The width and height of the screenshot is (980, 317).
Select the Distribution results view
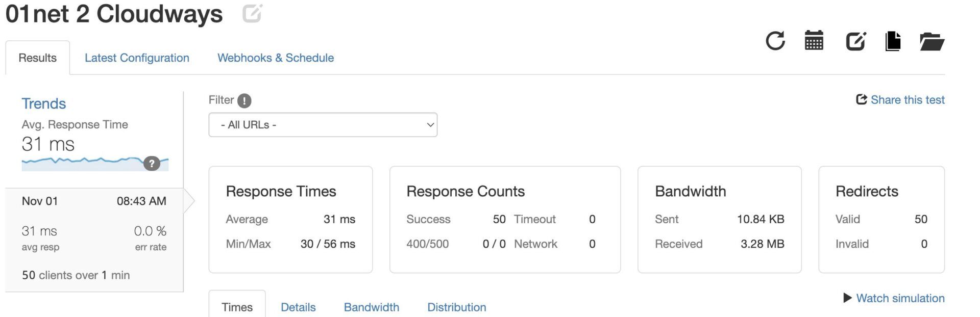pyautogui.click(x=457, y=306)
